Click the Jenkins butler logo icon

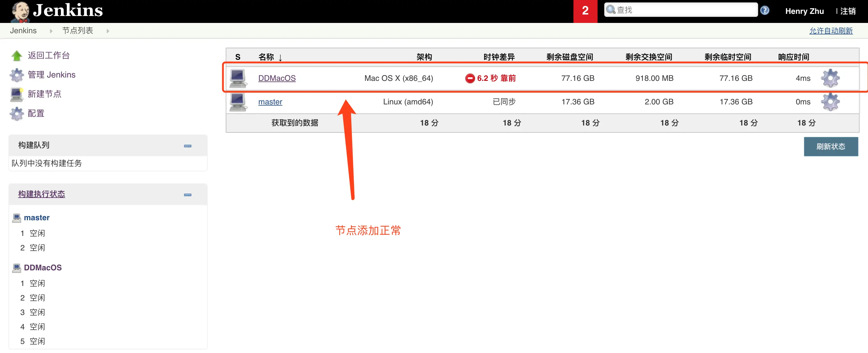[x=20, y=11]
